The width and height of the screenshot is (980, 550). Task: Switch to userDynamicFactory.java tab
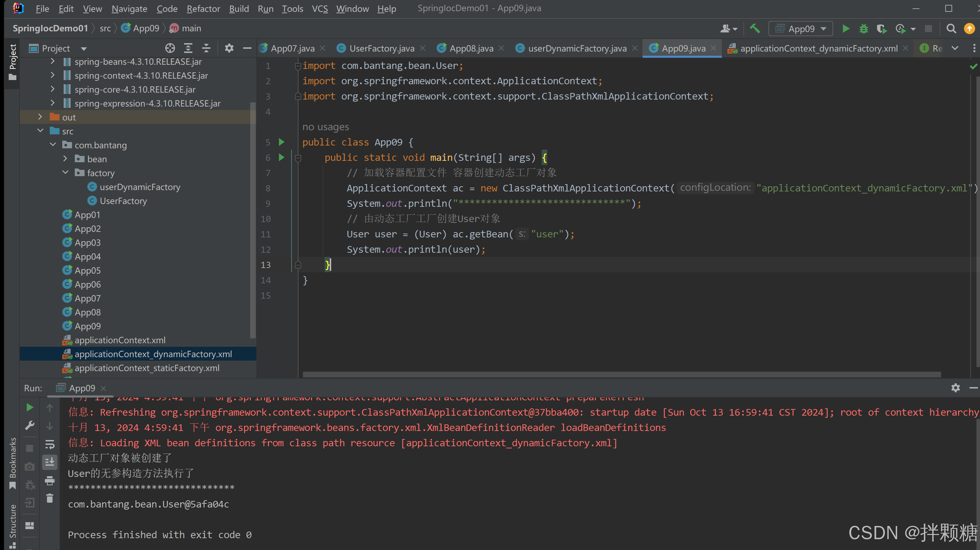tap(577, 48)
